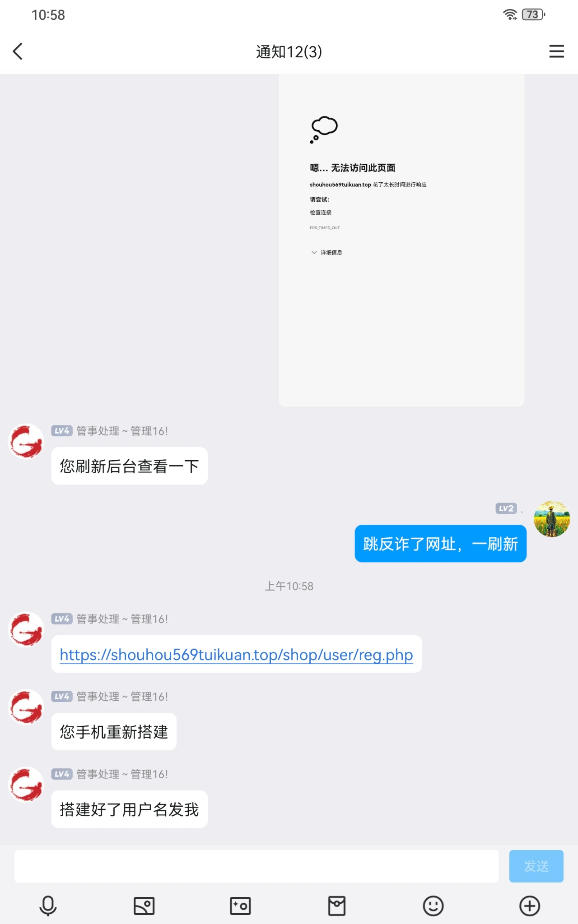Open the camera capture icon

click(x=240, y=906)
